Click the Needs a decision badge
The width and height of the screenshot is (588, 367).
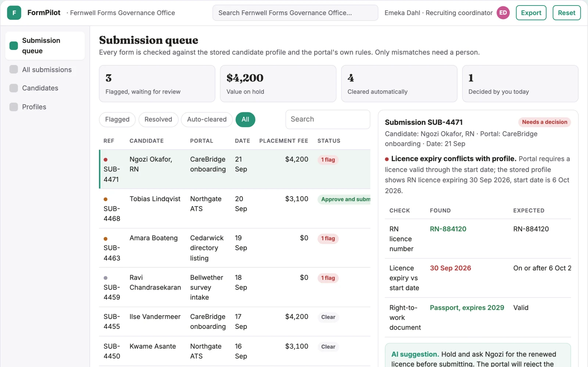pyautogui.click(x=545, y=122)
